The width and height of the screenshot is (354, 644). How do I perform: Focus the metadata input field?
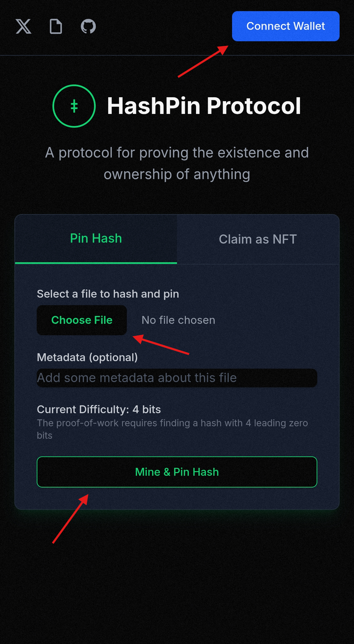(177, 378)
